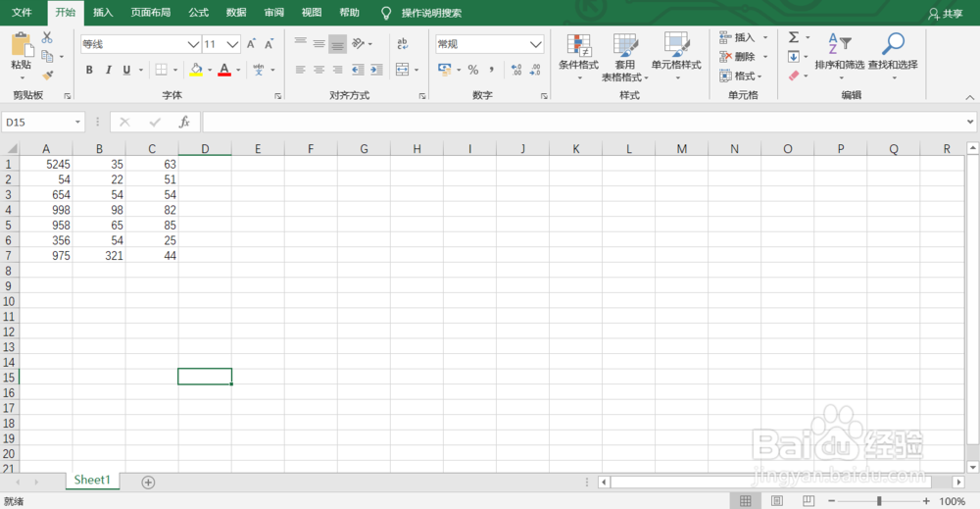980x509 pixels.
Task: Click the zoom in plus button
Action: tap(926, 501)
